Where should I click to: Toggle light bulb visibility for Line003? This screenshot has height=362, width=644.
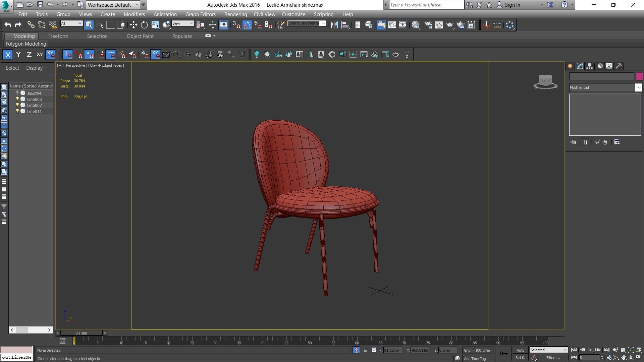(x=17, y=99)
